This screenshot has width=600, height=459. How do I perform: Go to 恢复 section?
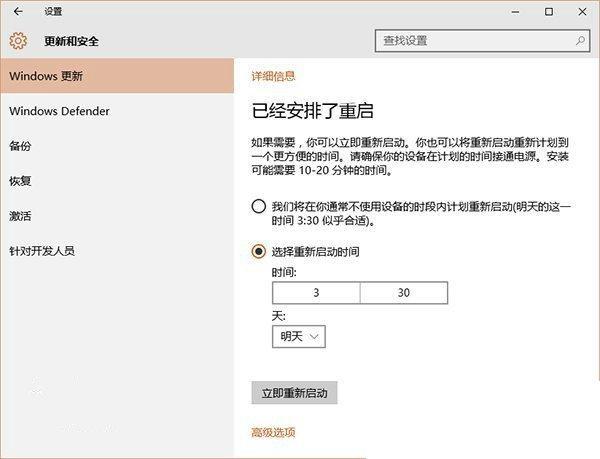(117, 181)
